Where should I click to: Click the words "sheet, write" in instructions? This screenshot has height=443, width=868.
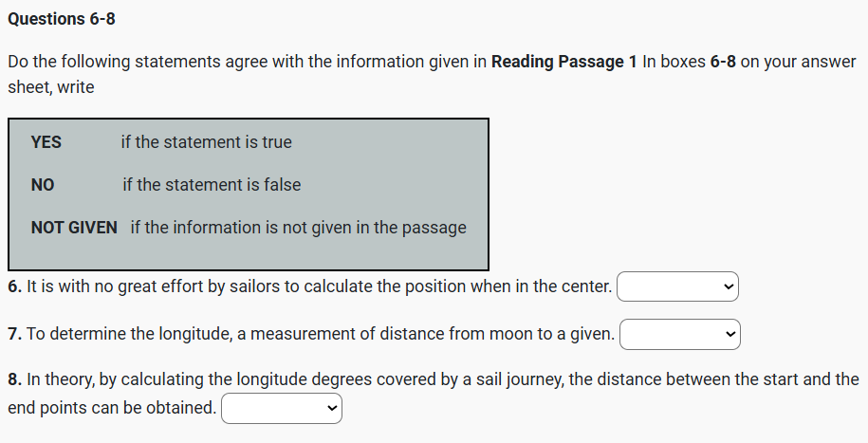click(x=50, y=87)
